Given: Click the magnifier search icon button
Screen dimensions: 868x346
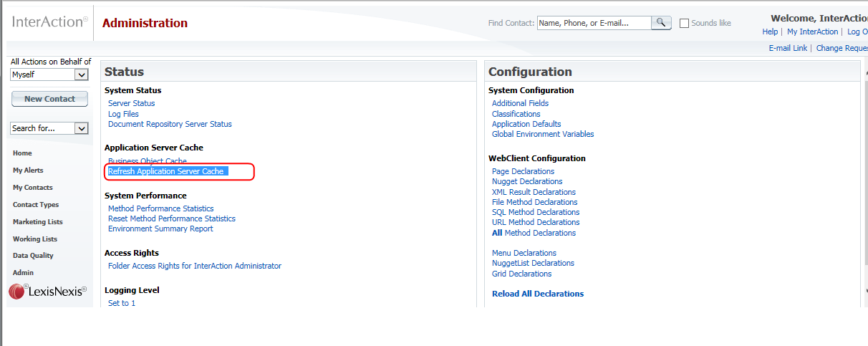Looking at the screenshot, I should click(661, 23).
